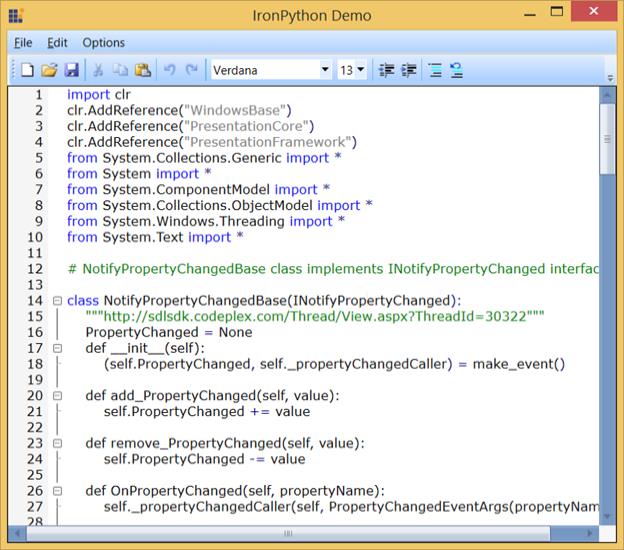Image resolution: width=624 pixels, height=550 pixels.
Task: Click 'self.PropertyChanged += value' on line 21
Action: [207, 412]
